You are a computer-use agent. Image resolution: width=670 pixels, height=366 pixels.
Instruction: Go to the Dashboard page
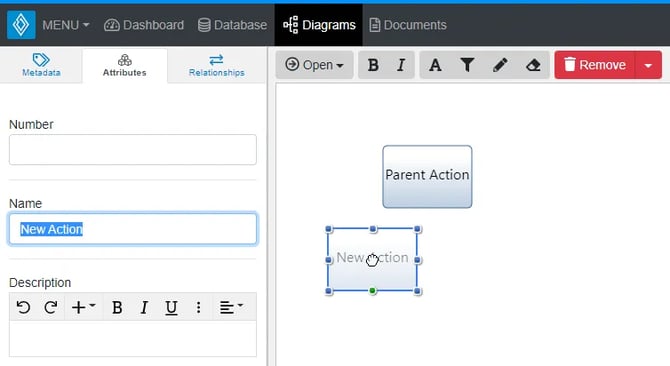click(144, 25)
